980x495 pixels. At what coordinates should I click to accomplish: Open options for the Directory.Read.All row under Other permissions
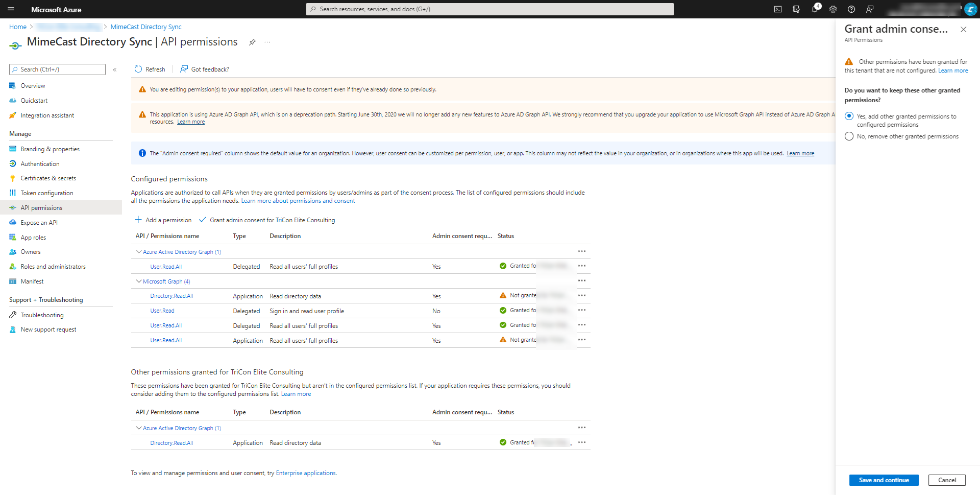click(582, 442)
